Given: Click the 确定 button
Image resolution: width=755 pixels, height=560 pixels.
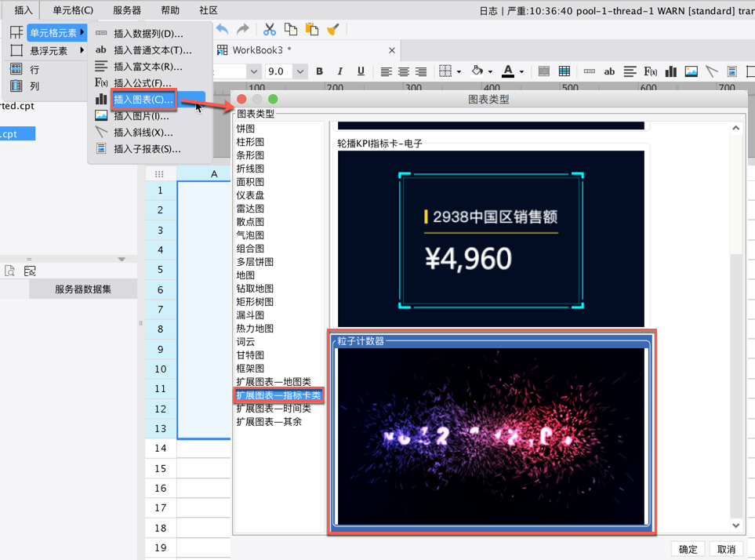Looking at the screenshot, I should click(688, 549).
